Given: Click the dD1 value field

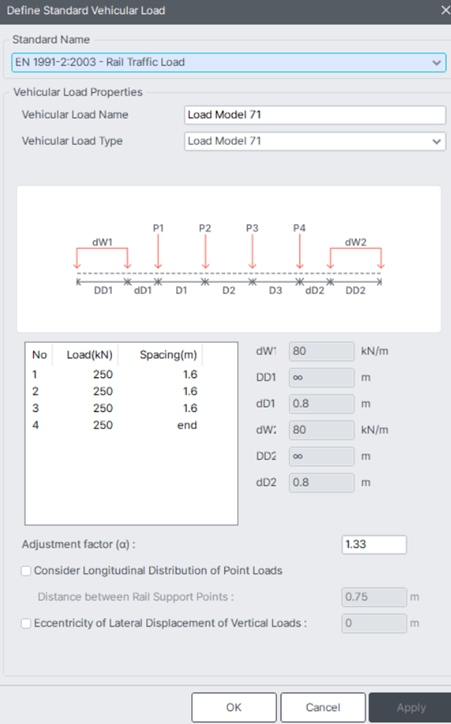Looking at the screenshot, I should click(x=321, y=404).
